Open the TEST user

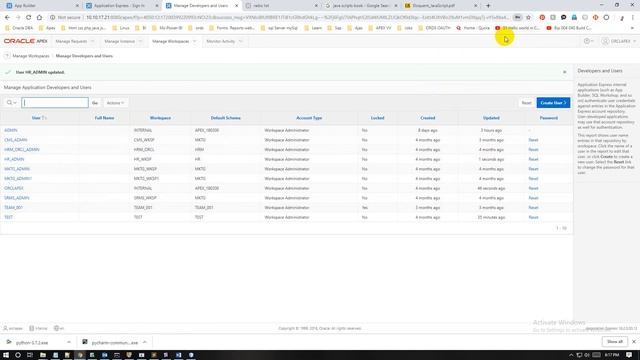9,217
